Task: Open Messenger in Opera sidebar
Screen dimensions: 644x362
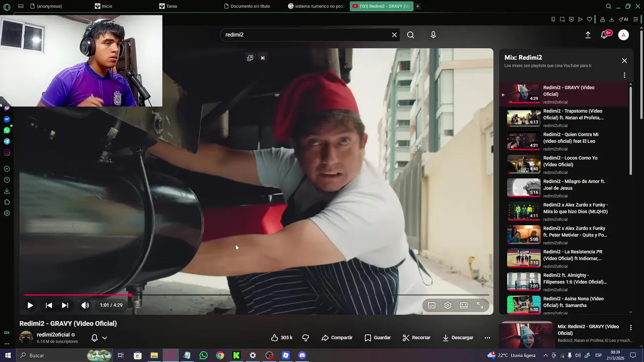Action: (x=7, y=119)
